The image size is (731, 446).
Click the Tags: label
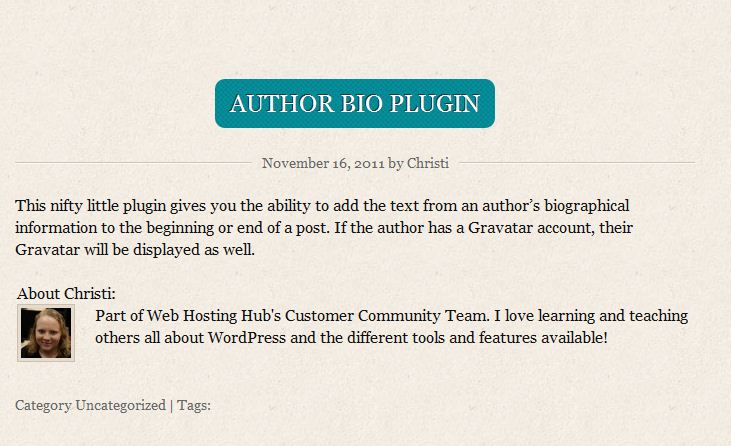pos(194,405)
